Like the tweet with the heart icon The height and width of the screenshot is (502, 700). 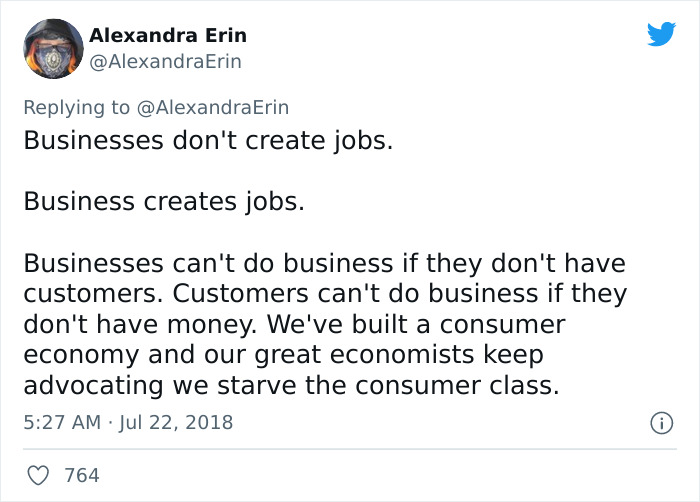[37, 475]
